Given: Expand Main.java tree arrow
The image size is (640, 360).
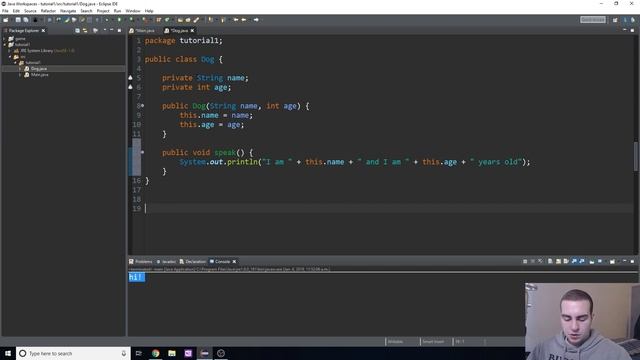Looking at the screenshot, I should (x=20, y=75).
